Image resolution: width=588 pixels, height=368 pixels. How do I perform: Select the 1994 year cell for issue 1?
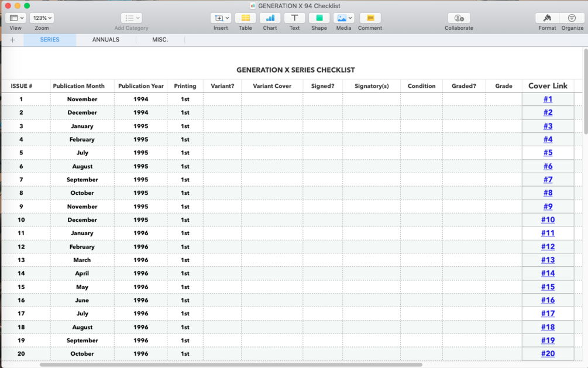[140, 99]
